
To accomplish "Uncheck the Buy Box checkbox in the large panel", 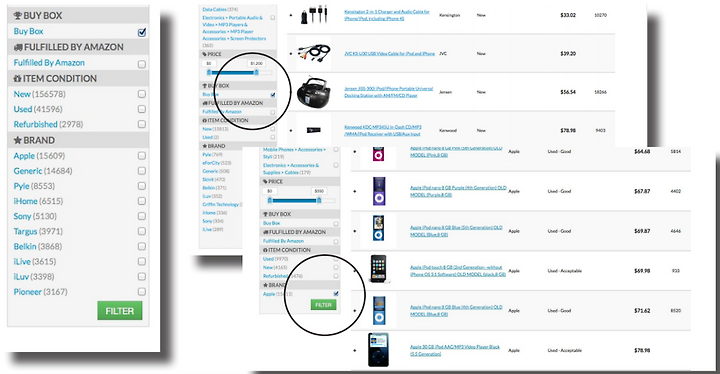I will point(142,32).
